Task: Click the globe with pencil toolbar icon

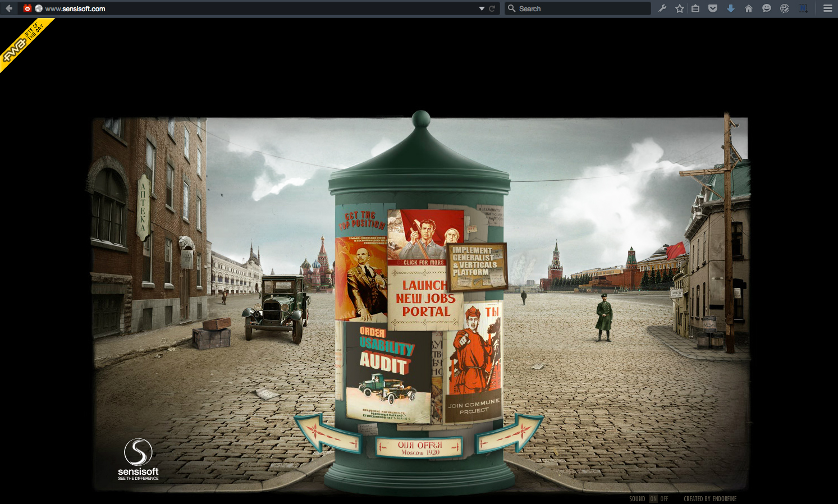Action: pos(784,8)
